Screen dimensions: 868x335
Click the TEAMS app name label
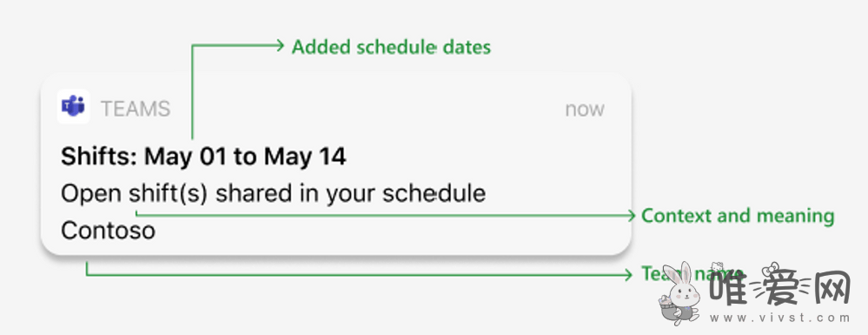(x=135, y=110)
